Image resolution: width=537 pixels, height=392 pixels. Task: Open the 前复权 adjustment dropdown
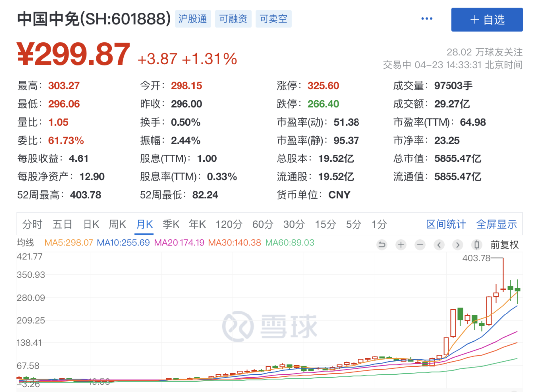coord(504,245)
